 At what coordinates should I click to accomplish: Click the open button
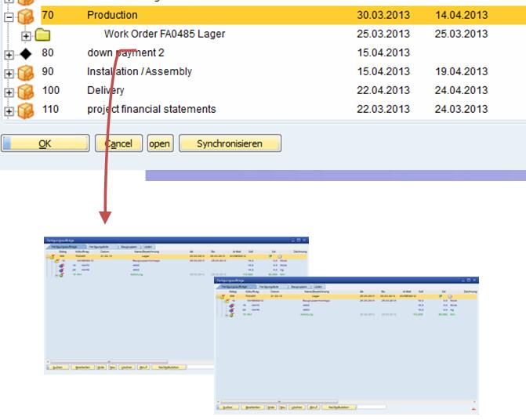(160, 143)
